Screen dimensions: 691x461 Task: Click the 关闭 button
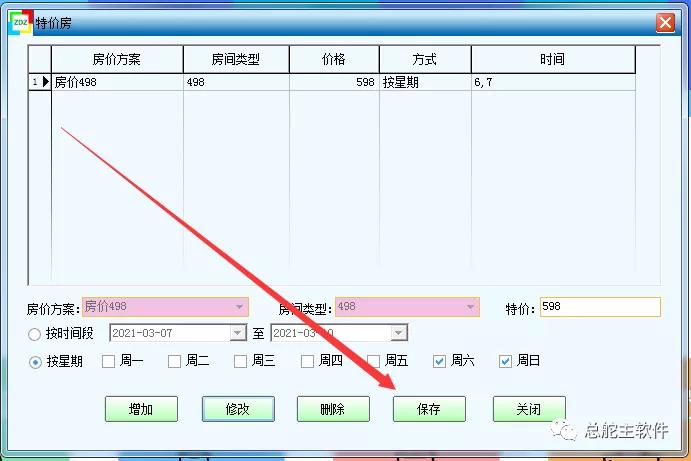[x=529, y=409]
